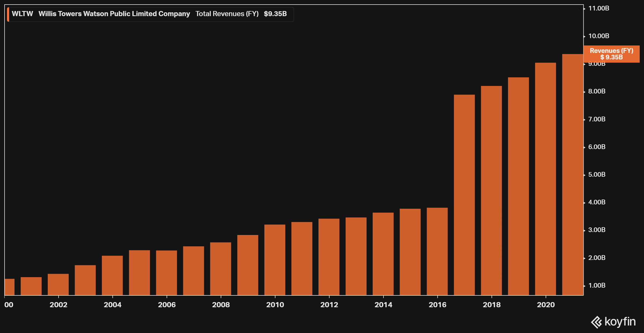This screenshot has width=644, height=333.
Task: Click the revenue bar above the 2006 label
Action: point(166,273)
